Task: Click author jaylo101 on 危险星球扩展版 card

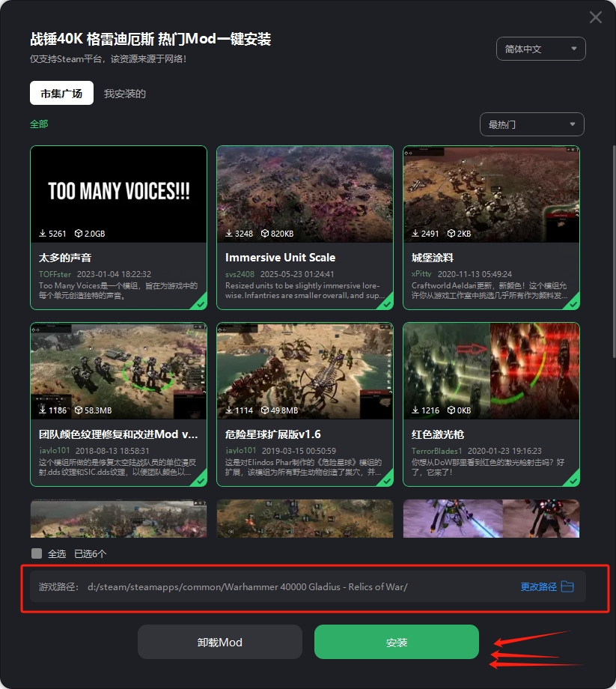Action: click(240, 450)
